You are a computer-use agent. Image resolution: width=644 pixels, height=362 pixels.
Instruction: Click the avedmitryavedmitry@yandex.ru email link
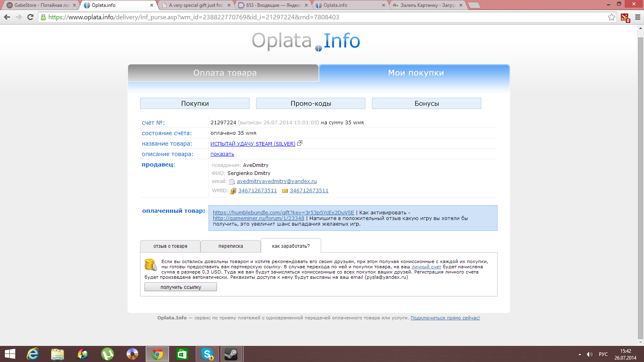(277, 181)
